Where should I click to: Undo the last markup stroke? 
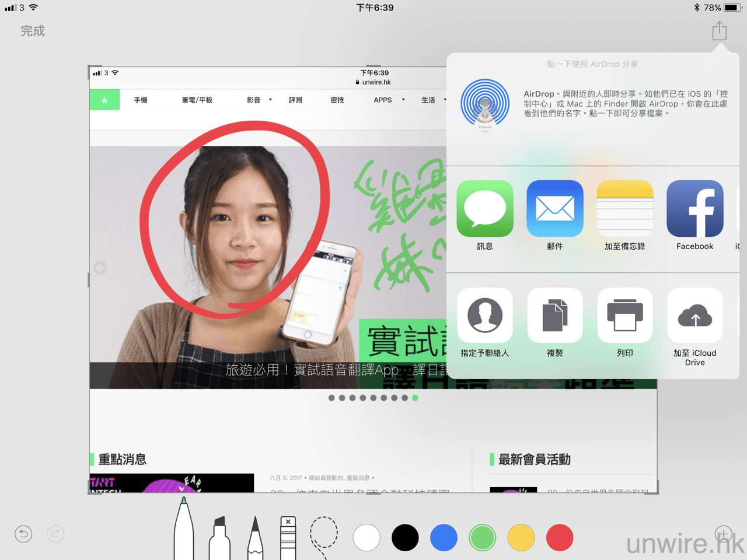click(x=23, y=534)
